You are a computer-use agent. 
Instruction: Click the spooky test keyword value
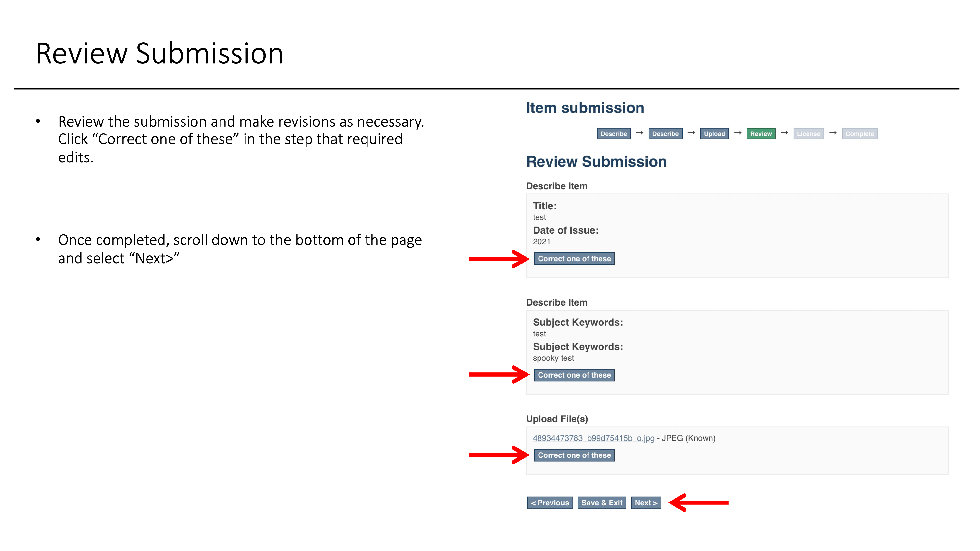[553, 358]
